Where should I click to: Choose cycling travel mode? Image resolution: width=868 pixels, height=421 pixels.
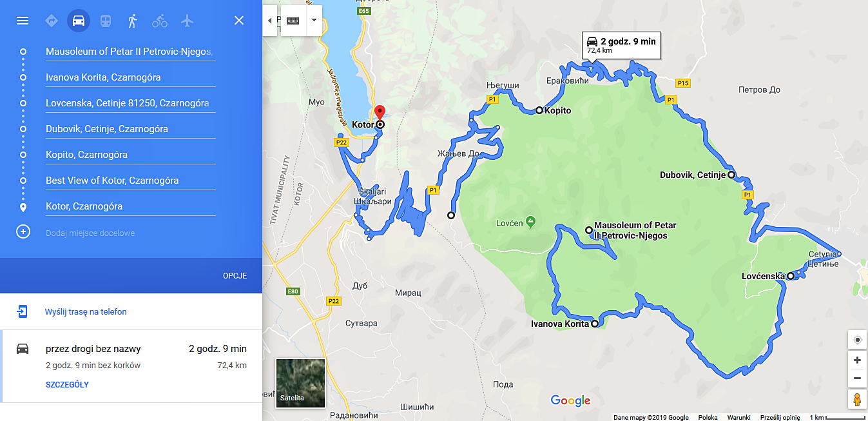coord(160,21)
